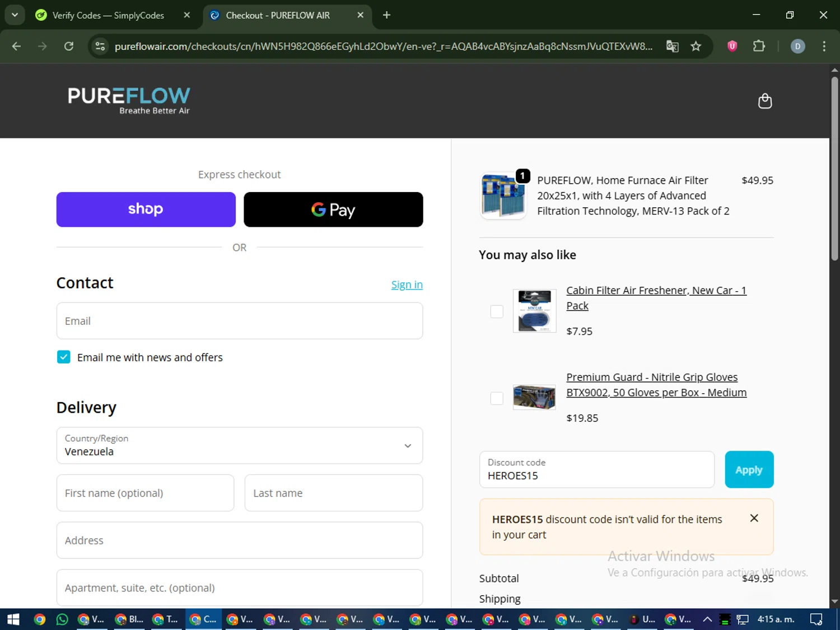Open the Windows notification center
Screen dimensions: 840x630
[816, 619]
